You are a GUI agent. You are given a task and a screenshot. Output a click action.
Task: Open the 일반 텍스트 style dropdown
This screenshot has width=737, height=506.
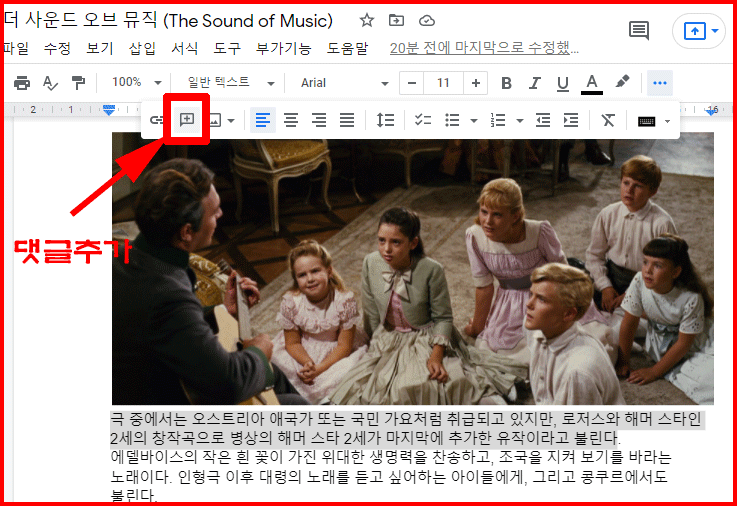231,83
